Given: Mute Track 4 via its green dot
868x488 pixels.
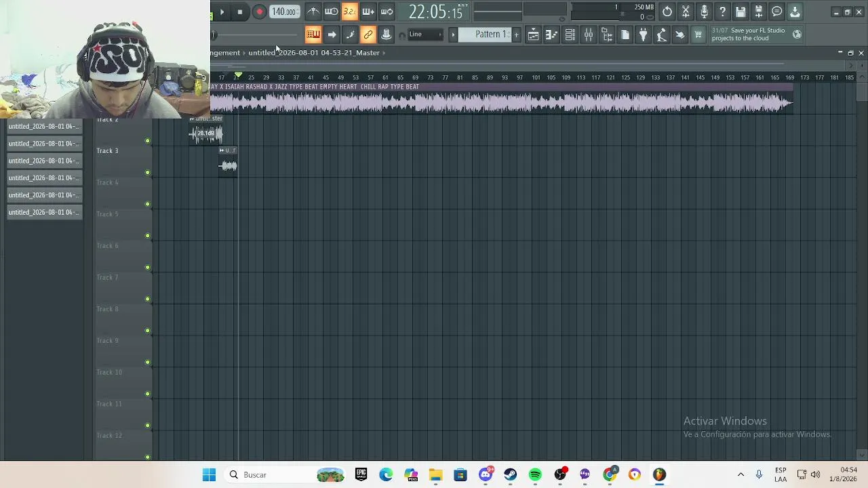Looking at the screenshot, I should coord(148,204).
